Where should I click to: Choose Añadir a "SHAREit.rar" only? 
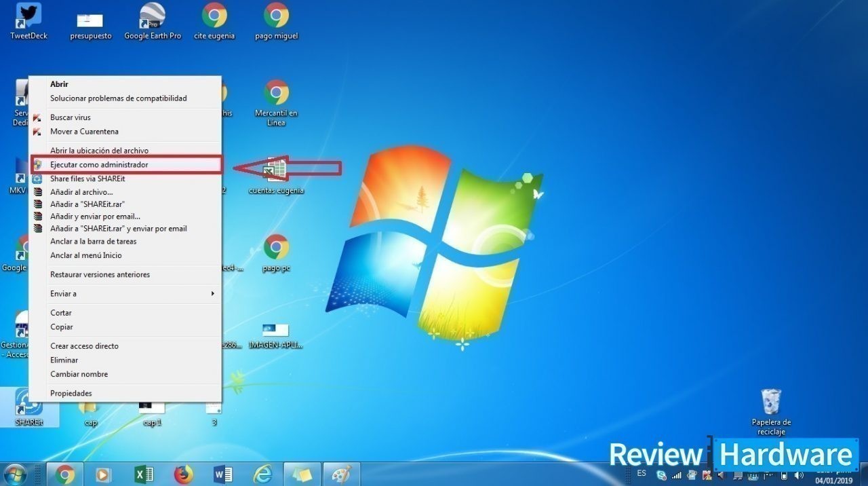click(x=126, y=204)
